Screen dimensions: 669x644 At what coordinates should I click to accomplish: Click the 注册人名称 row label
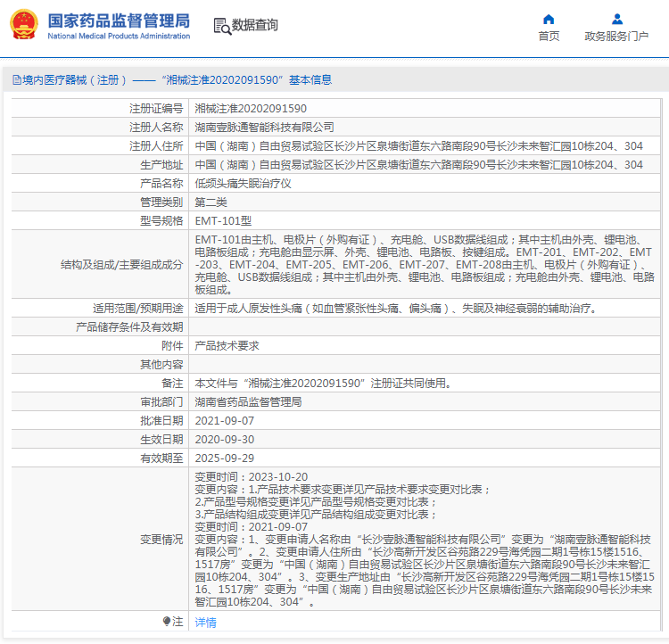(x=156, y=128)
